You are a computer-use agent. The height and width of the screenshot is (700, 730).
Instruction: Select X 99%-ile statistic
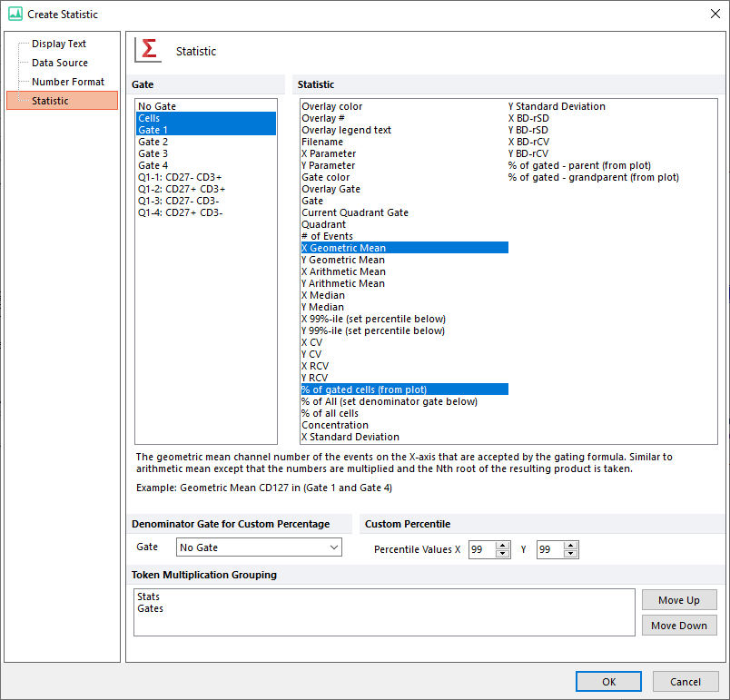click(x=405, y=319)
